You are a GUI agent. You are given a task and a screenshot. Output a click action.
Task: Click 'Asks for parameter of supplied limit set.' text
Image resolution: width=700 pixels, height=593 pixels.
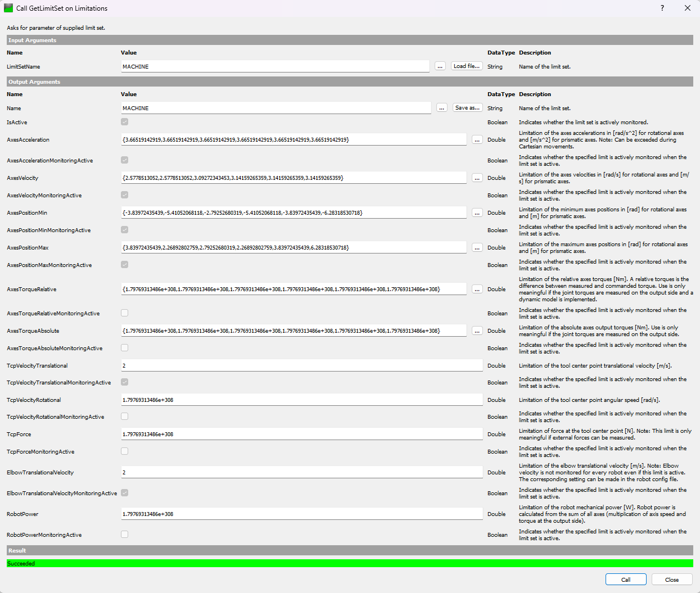click(56, 28)
